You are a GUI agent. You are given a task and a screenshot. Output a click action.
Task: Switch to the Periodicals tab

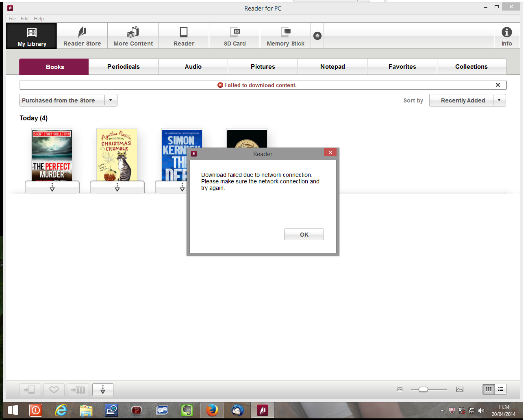124,67
